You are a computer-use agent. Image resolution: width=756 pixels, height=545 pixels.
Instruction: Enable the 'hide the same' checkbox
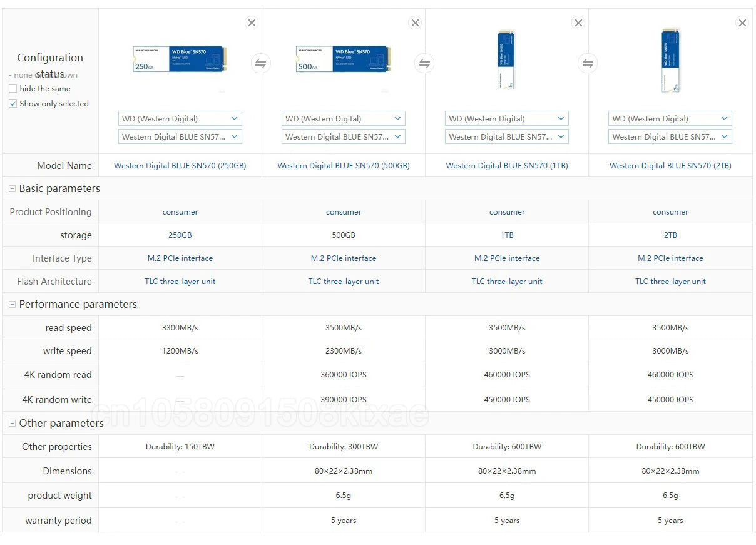click(x=13, y=89)
